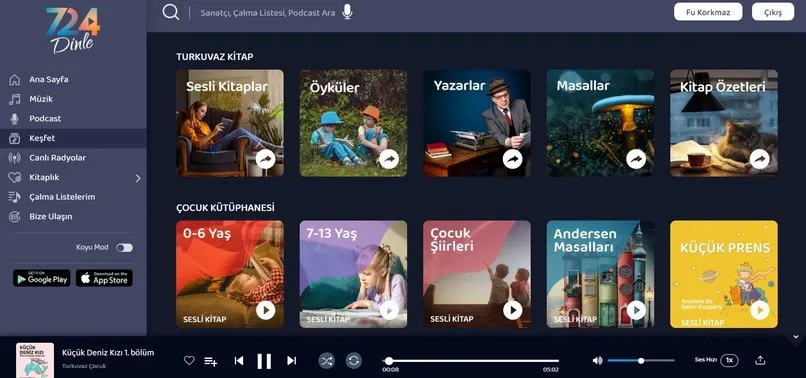Expand the Kitaplık submenu chevron

click(x=138, y=178)
